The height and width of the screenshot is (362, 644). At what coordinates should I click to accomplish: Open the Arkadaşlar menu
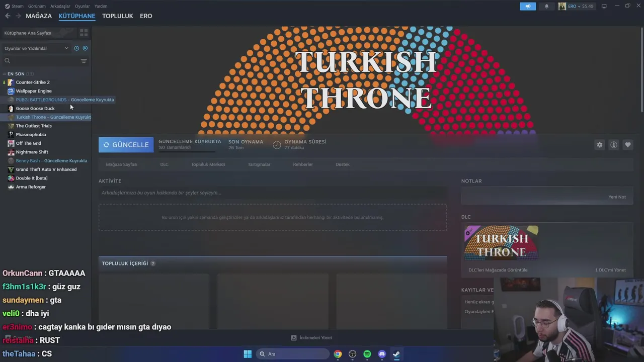[60, 6]
